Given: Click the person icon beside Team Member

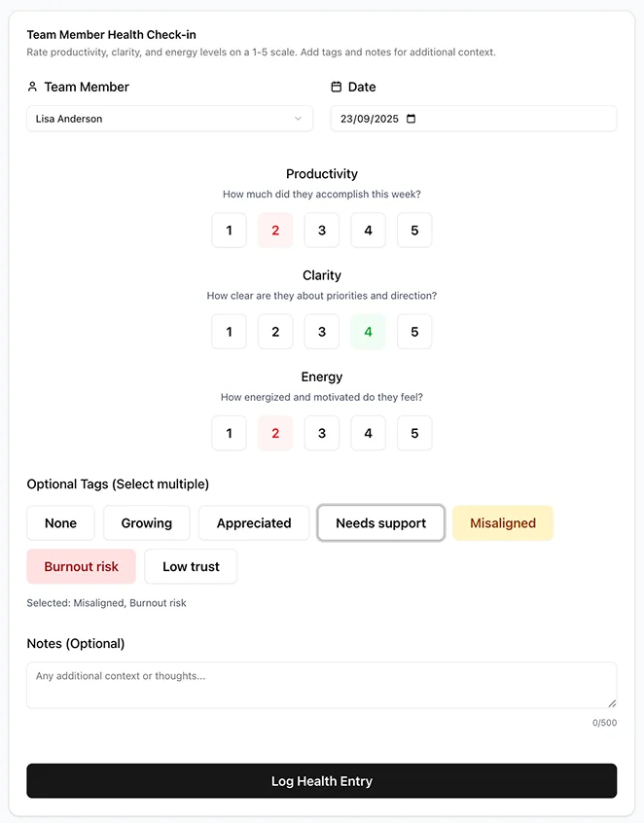Looking at the screenshot, I should 33,87.
